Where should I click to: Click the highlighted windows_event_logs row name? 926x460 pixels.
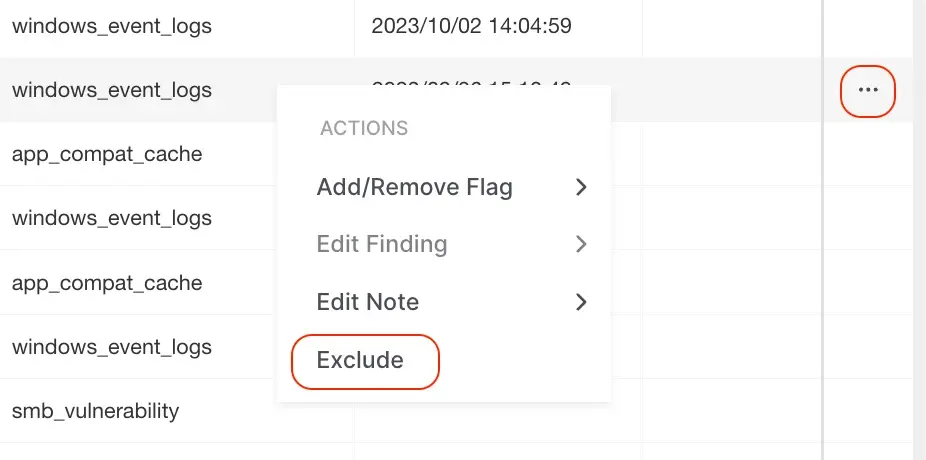pos(112,90)
